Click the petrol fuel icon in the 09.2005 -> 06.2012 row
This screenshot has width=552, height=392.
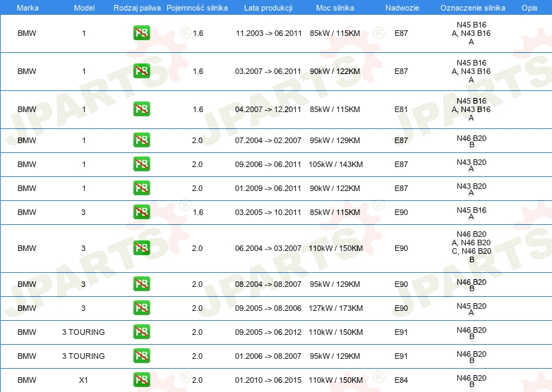[141, 331]
